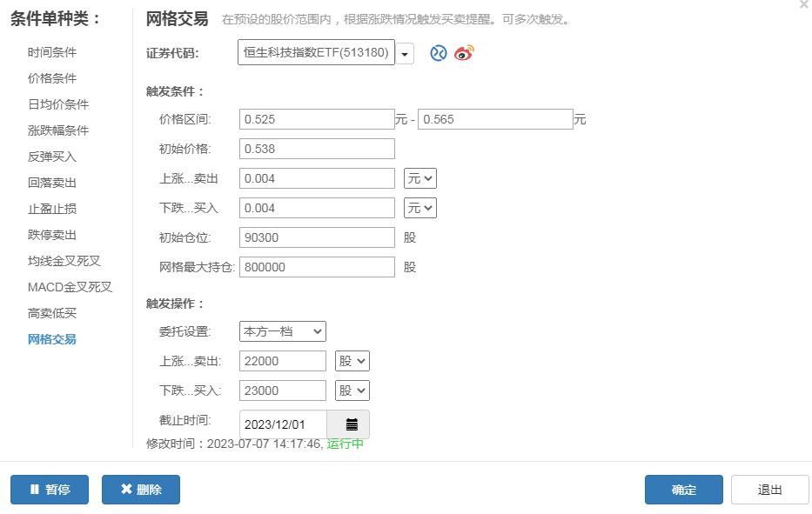This screenshot has width=812, height=514.
Task: Open the 下跌买入 quantity unit 股 dropdown
Action: pos(352,391)
